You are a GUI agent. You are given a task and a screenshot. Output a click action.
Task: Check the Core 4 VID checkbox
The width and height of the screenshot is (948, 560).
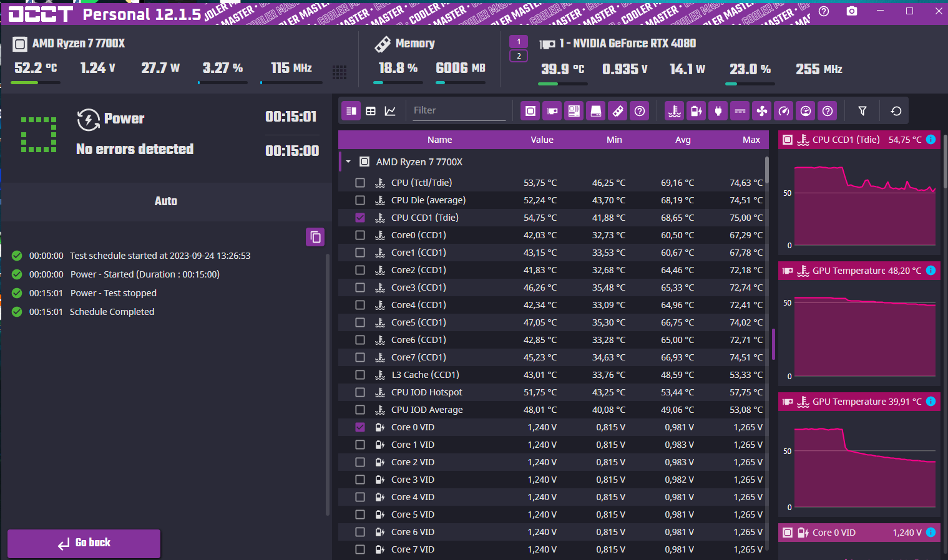coord(360,497)
